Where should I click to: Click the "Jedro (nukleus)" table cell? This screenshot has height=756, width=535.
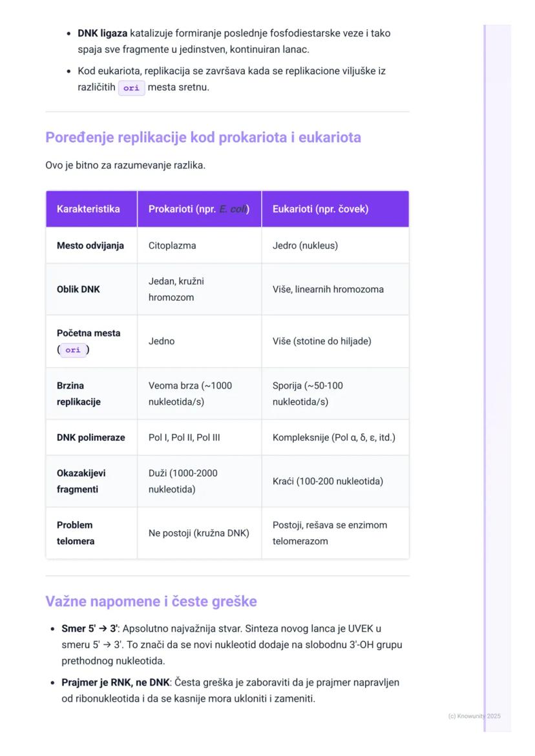click(305, 245)
